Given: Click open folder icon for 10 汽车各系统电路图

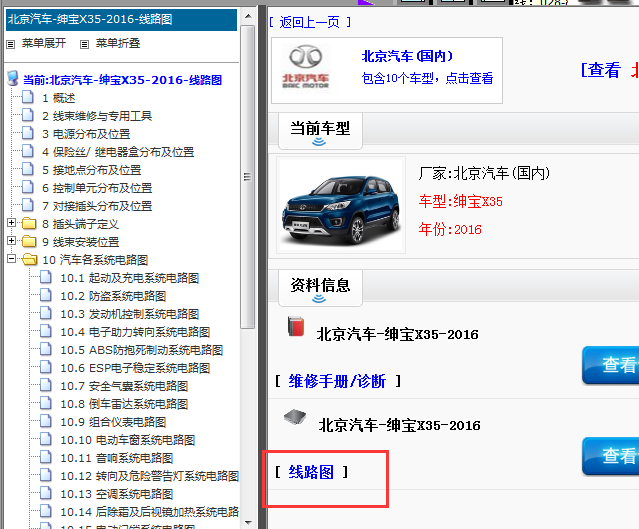Looking at the screenshot, I should click(x=30, y=259).
